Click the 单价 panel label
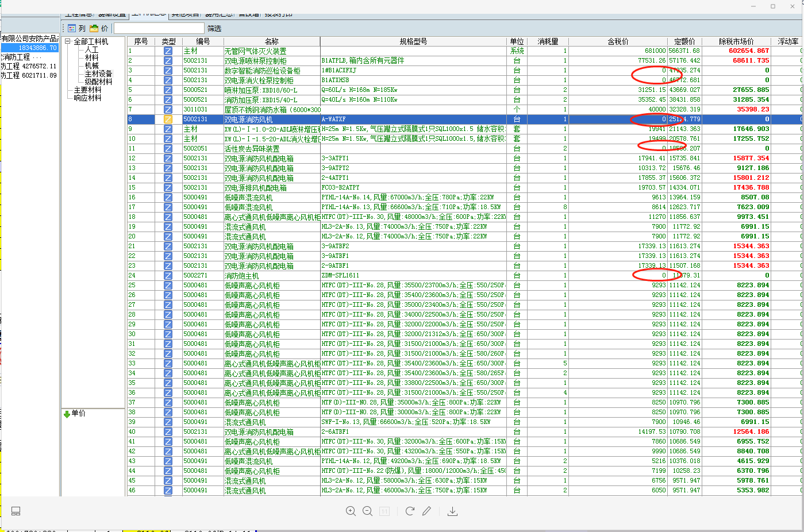The image size is (804, 532). pyautogui.click(x=79, y=414)
